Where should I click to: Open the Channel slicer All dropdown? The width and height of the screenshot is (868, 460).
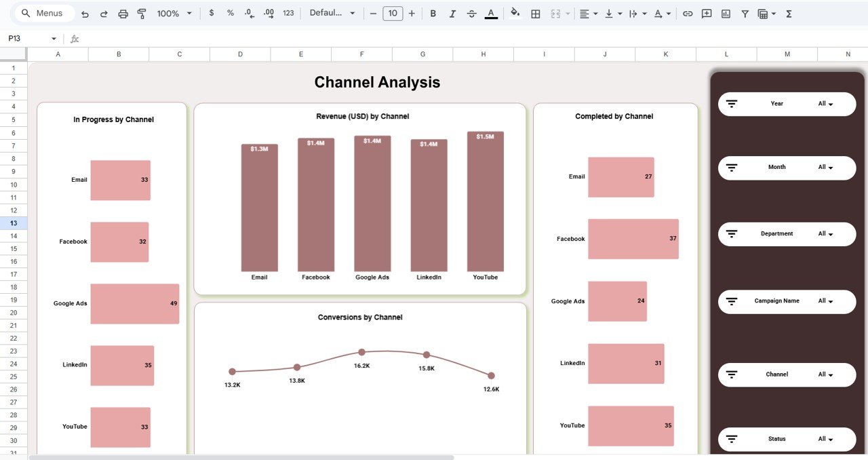(825, 375)
